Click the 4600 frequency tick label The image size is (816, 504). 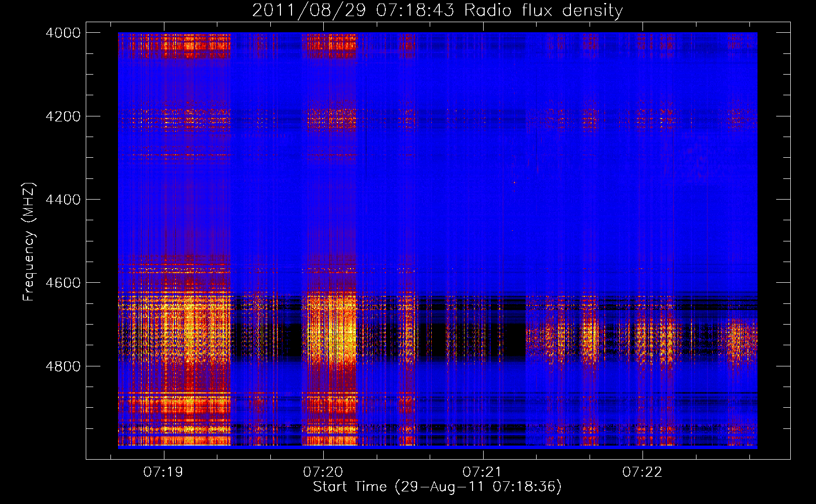click(63, 283)
